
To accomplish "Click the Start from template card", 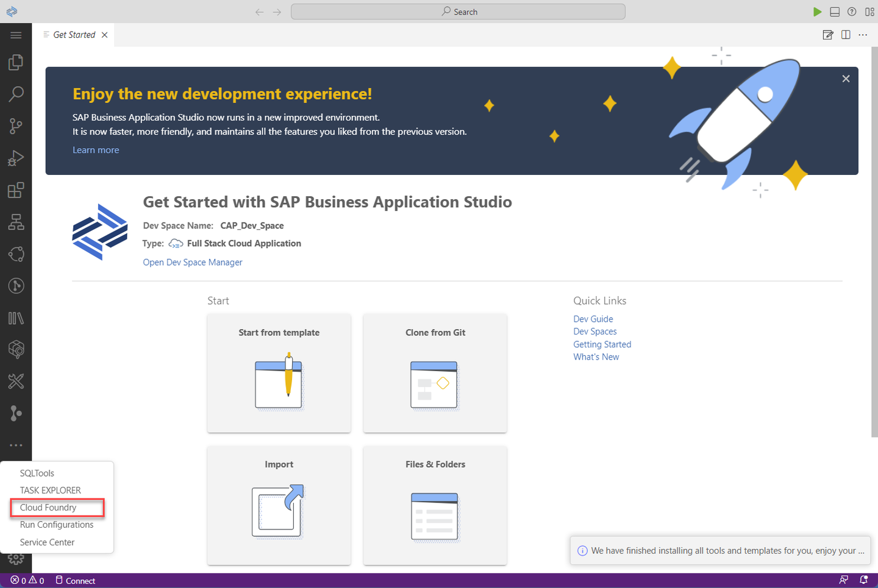I will [279, 373].
